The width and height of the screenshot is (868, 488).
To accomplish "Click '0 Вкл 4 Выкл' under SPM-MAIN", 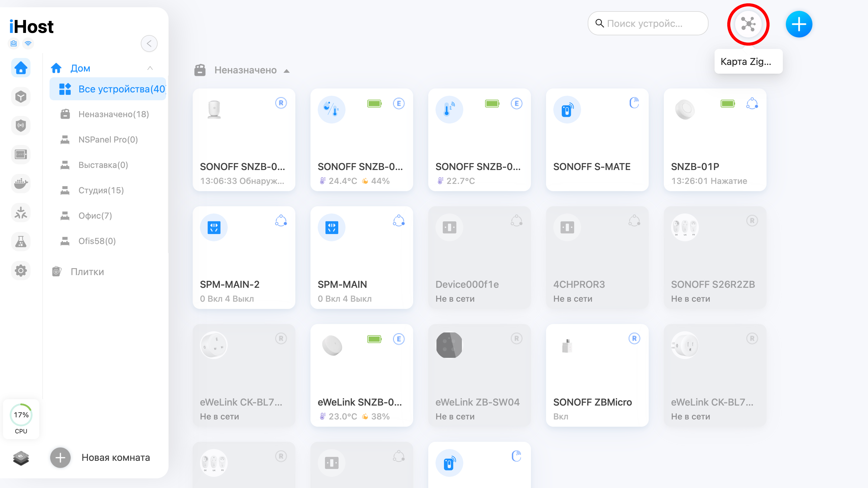I will click(x=344, y=299).
